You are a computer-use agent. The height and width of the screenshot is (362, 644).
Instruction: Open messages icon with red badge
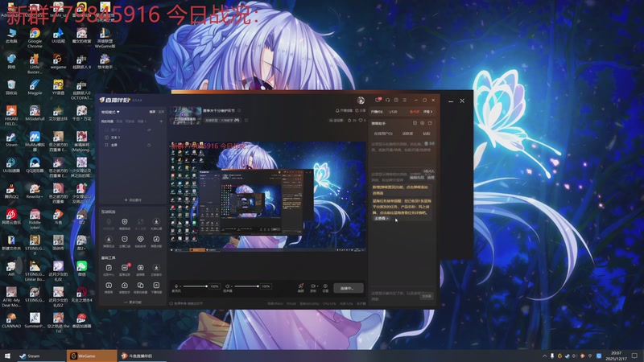point(378,100)
